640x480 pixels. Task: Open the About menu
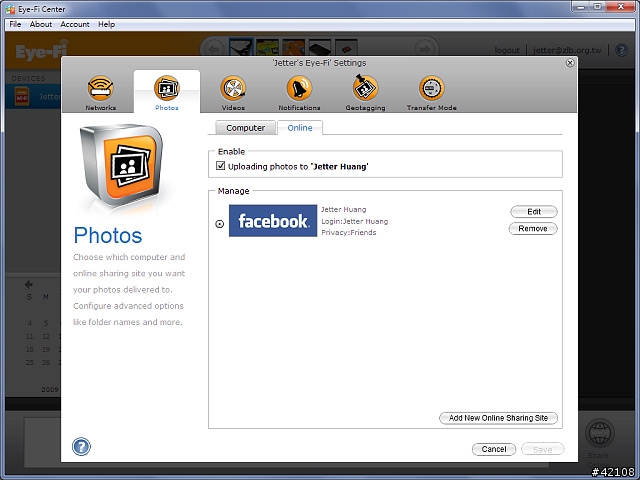click(40, 24)
